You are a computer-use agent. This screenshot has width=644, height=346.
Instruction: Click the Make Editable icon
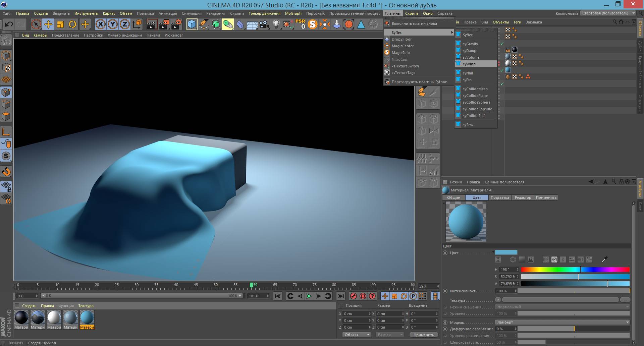(x=6, y=41)
